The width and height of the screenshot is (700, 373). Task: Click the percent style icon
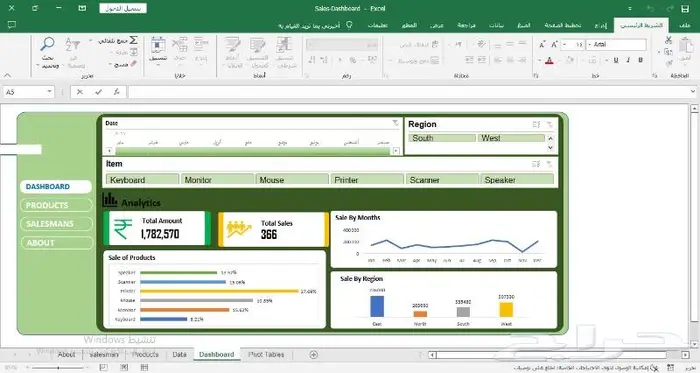(353, 60)
